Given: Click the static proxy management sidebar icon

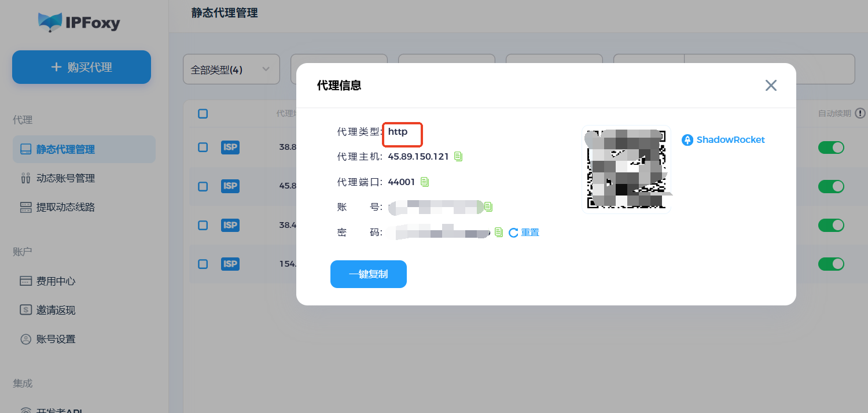Looking at the screenshot, I should (25, 149).
